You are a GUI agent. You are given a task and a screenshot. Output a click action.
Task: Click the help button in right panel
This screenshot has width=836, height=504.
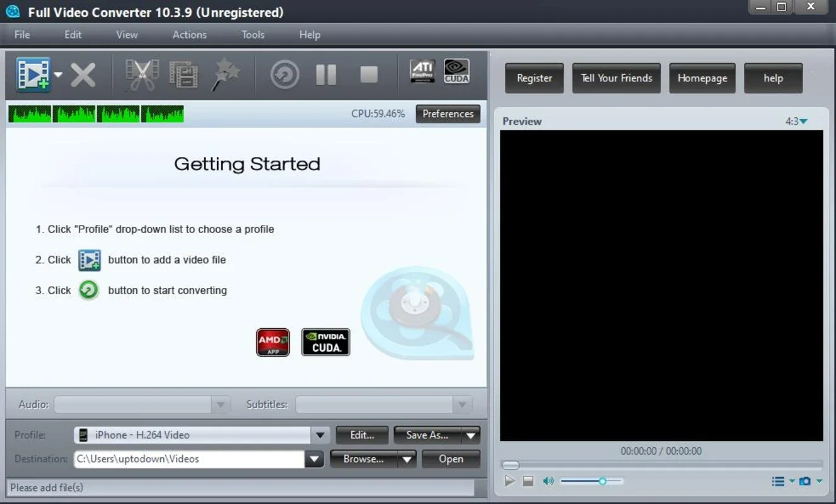coord(774,78)
